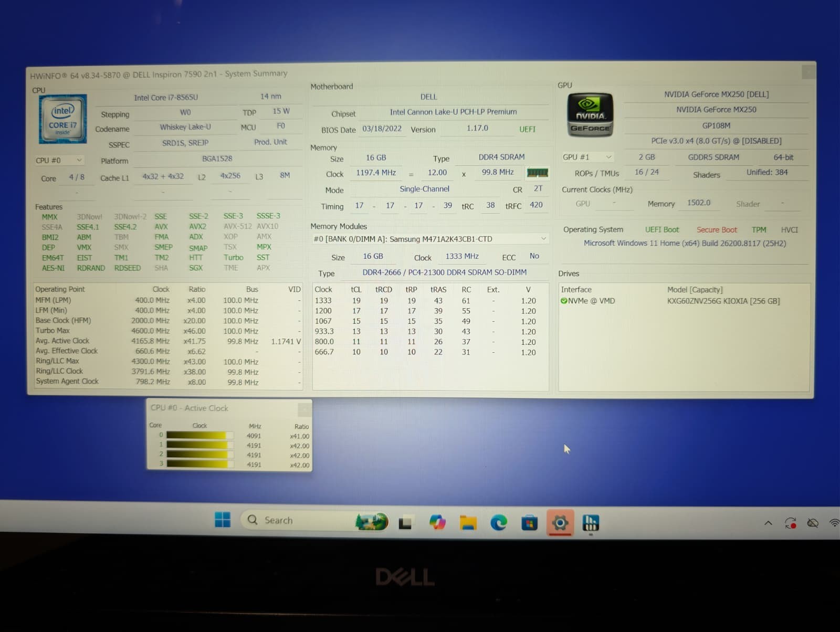Click the sync status tray icon
The height and width of the screenshot is (632, 840).
click(x=791, y=523)
